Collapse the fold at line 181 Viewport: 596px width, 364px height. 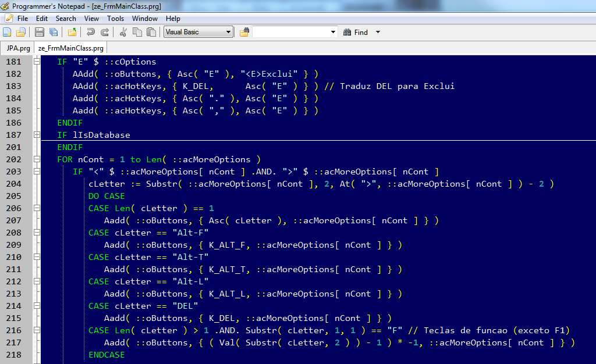[x=37, y=62]
